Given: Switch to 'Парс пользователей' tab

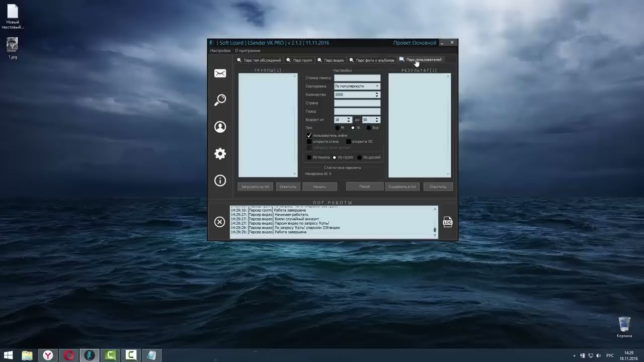Looking at the screenshot, I should coord(421,60).
